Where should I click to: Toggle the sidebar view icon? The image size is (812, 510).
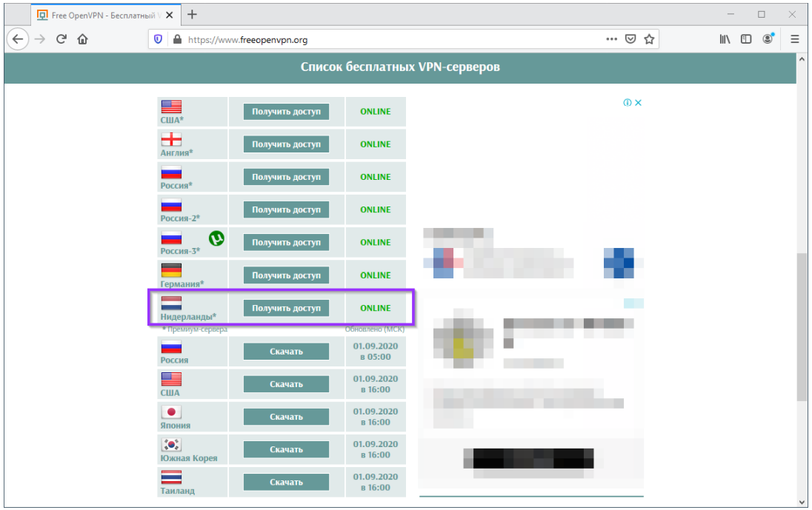746,39
